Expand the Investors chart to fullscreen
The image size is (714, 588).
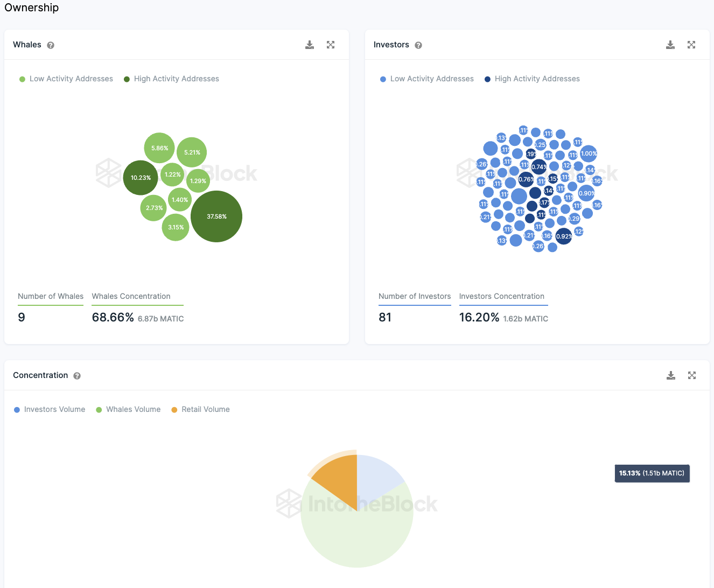click(691, 45)
